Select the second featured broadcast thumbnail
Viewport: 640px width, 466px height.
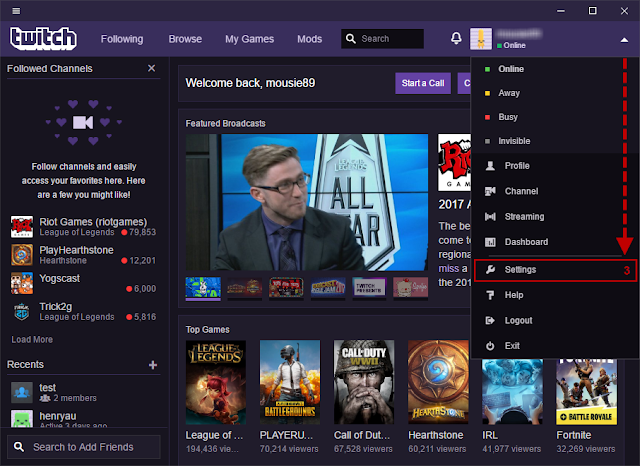(244, 288)
